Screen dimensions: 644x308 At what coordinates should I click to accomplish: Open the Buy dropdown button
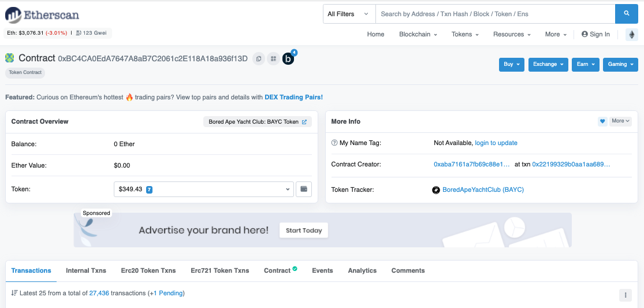click(511, 65)
